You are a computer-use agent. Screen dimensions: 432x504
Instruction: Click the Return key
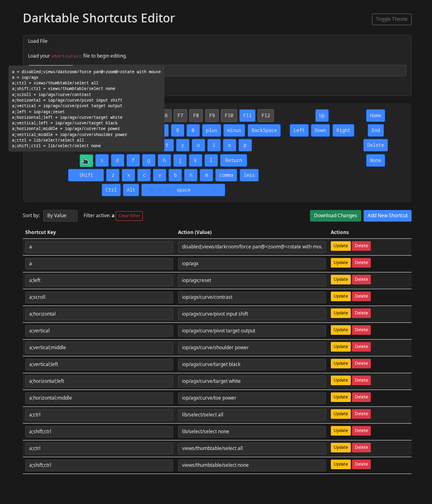point(233,160)
